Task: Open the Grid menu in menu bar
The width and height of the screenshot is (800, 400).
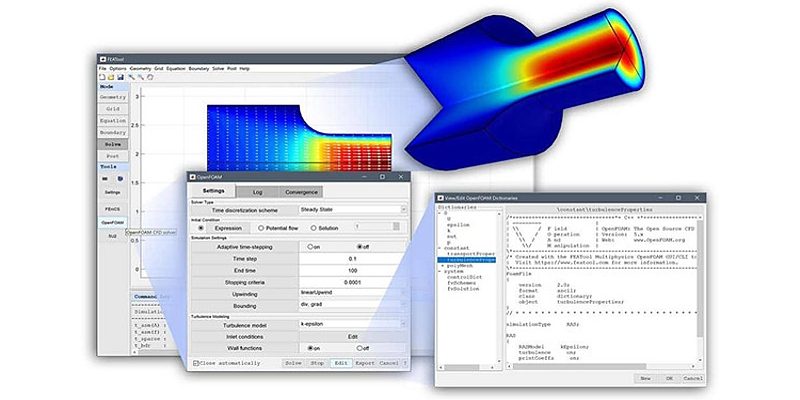Action: [159, 68]
